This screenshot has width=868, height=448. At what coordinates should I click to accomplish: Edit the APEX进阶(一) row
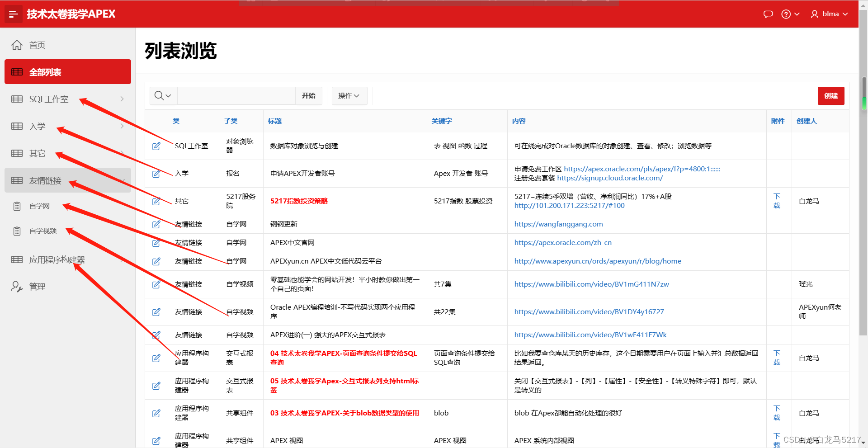tap(156, 335)
